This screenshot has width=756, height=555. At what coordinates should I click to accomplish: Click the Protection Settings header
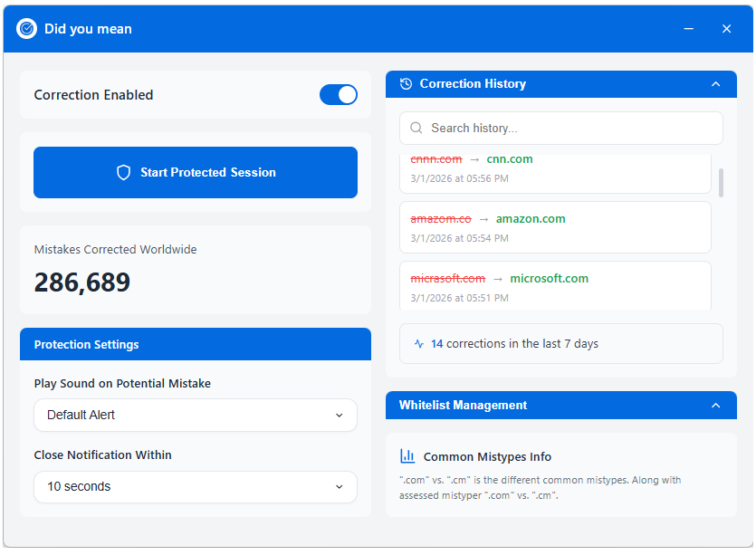(x=196, y=344)
